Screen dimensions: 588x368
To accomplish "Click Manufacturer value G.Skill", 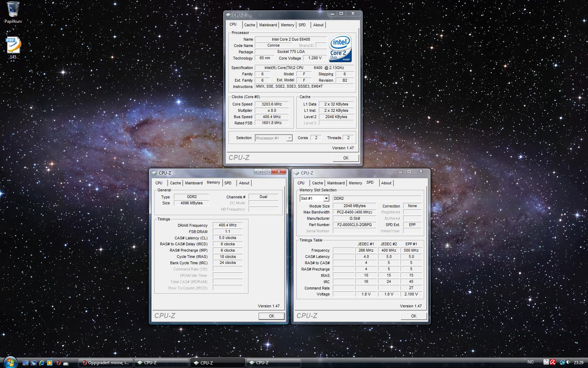I will coord(355,218).
